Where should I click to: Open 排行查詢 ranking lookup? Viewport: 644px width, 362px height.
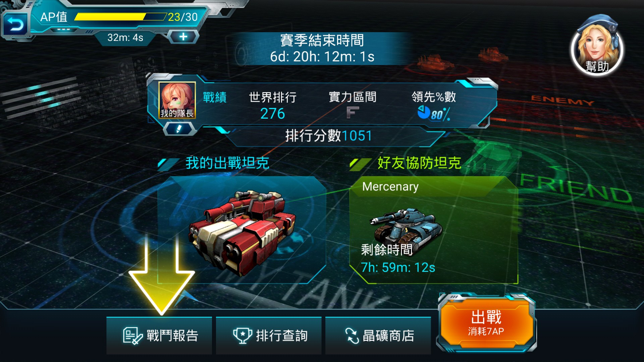(269, 336)
